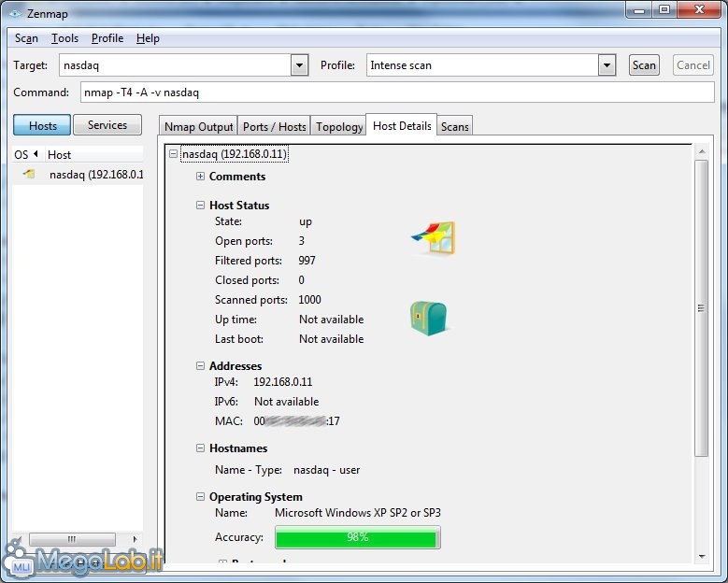The image size is (728, 583).
Task: Click the IPv4 value 192.168.0.11
Action: [283, 382]
